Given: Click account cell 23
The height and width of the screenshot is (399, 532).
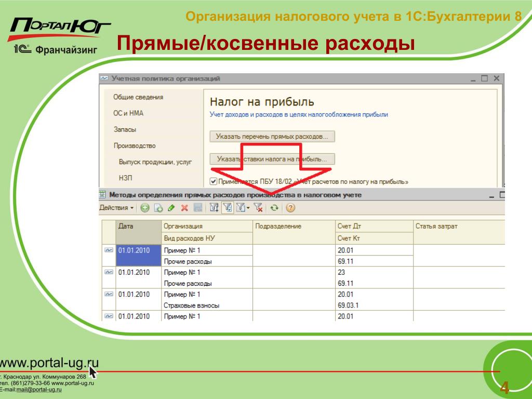Looking at the screenshot, I should pos(374,272).
